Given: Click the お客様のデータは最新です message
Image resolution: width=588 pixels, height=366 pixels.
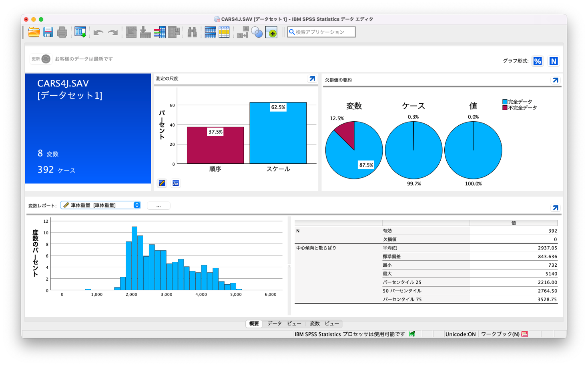Looking at the screenshot, I should click(84, 59).
